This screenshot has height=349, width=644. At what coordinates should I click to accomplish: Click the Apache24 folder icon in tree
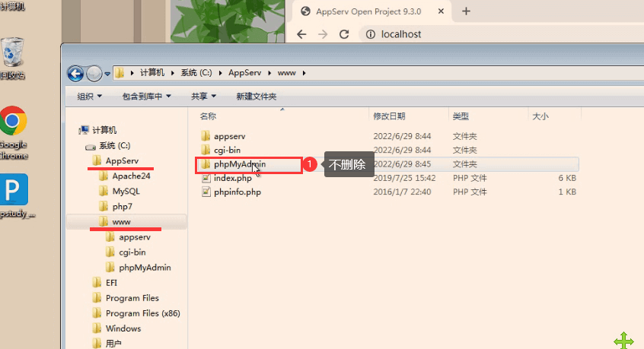click(104, 176)
